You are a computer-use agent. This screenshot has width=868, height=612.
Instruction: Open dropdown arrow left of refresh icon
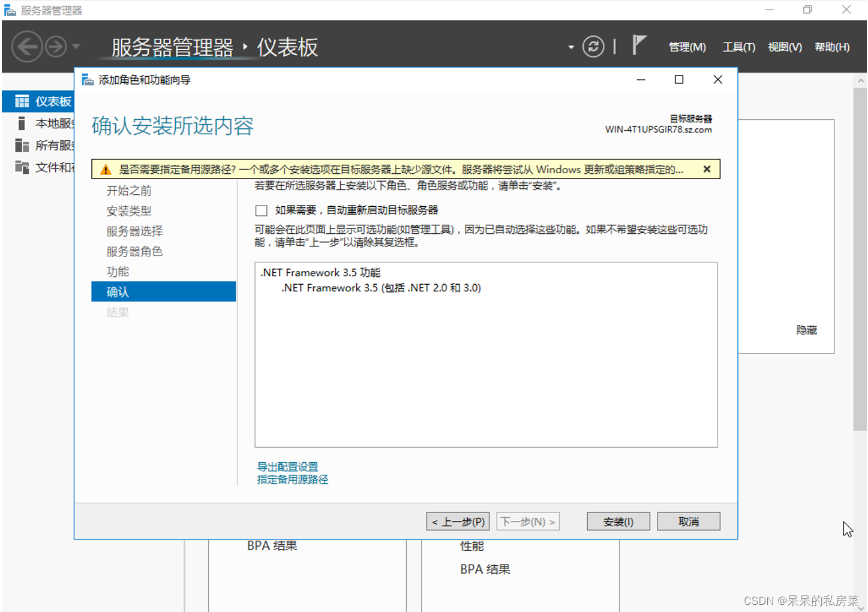[570, 47]
